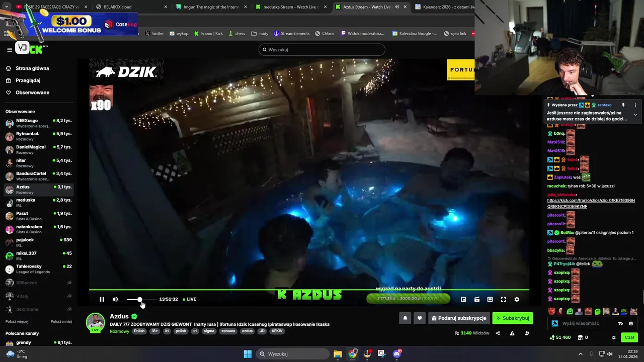Create a clip with clapperboard icon

click(477, 299)
